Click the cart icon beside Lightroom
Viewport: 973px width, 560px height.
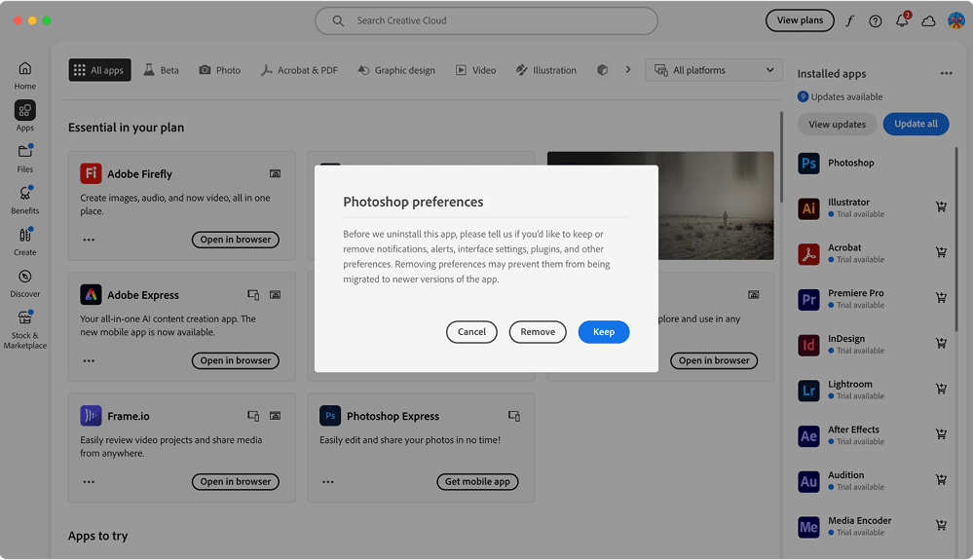pos(941,389)
